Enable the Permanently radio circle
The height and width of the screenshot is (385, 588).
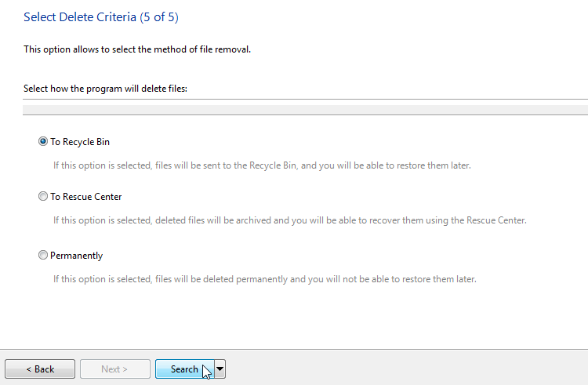pos(43,255)
